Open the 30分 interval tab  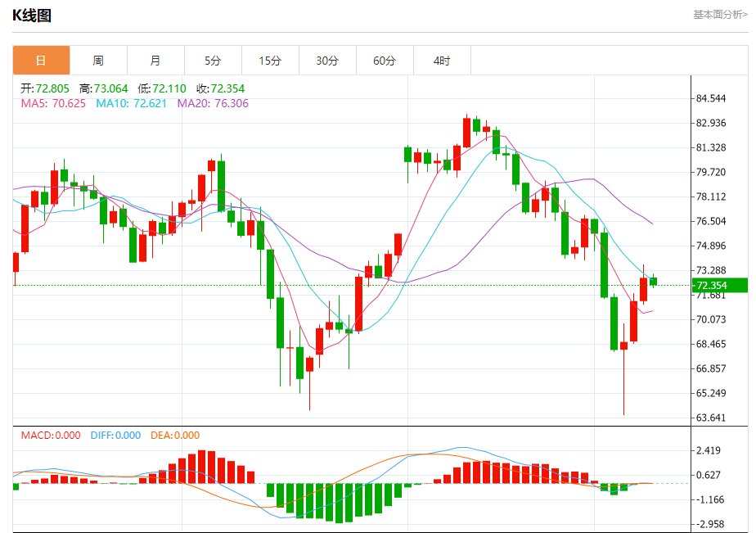click(x=328, y=61)
